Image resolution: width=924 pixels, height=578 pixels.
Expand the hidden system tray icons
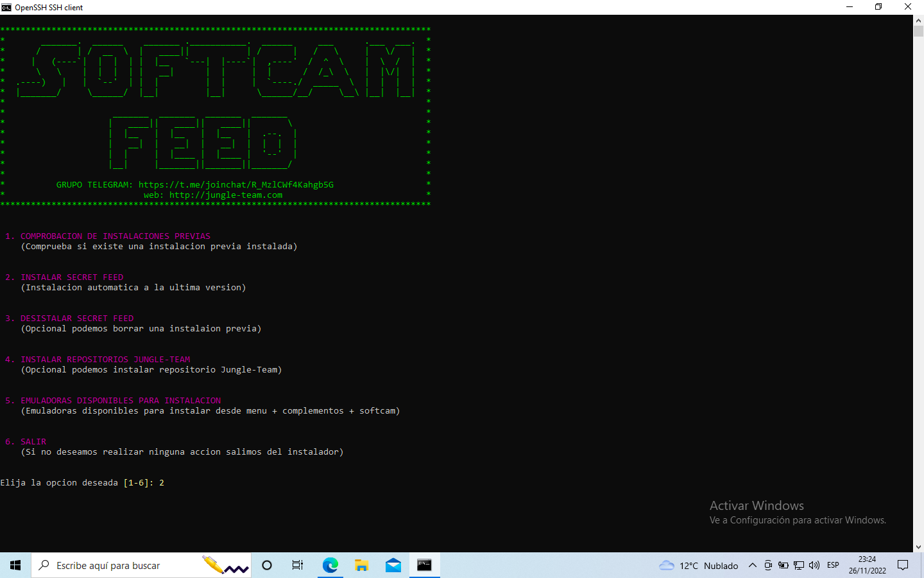[753, 565]
